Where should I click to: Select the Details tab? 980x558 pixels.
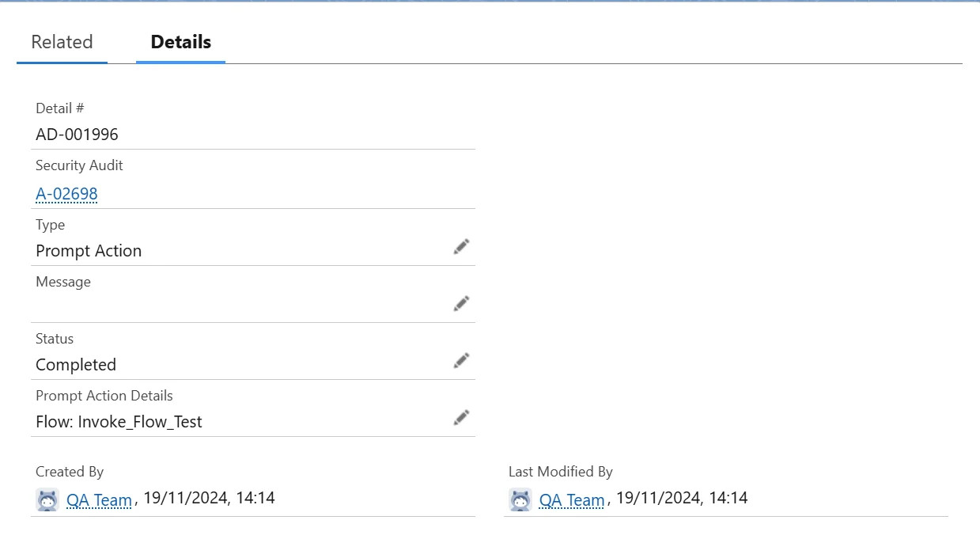(180, 42)
